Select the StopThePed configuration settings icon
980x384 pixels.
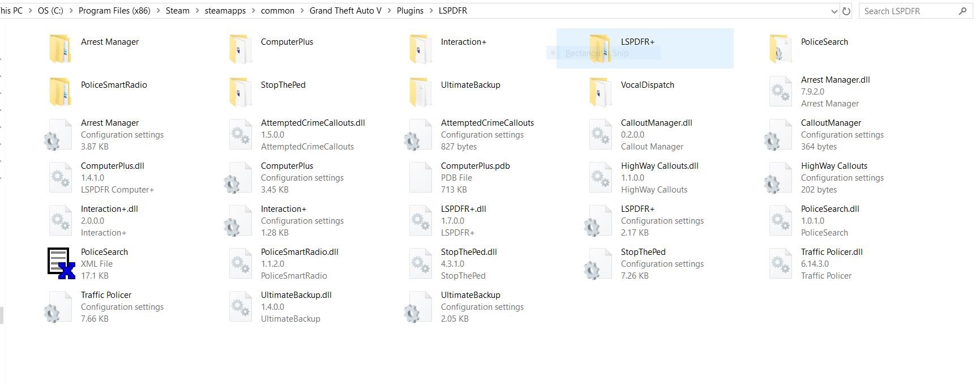(598, 264)
